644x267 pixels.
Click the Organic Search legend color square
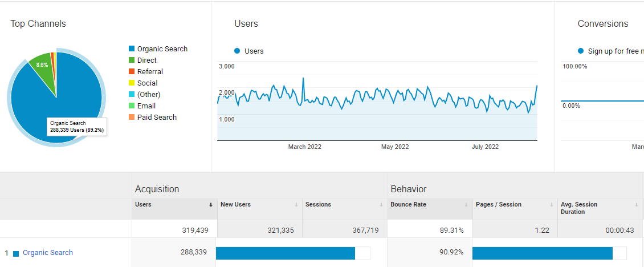point(132,49)
